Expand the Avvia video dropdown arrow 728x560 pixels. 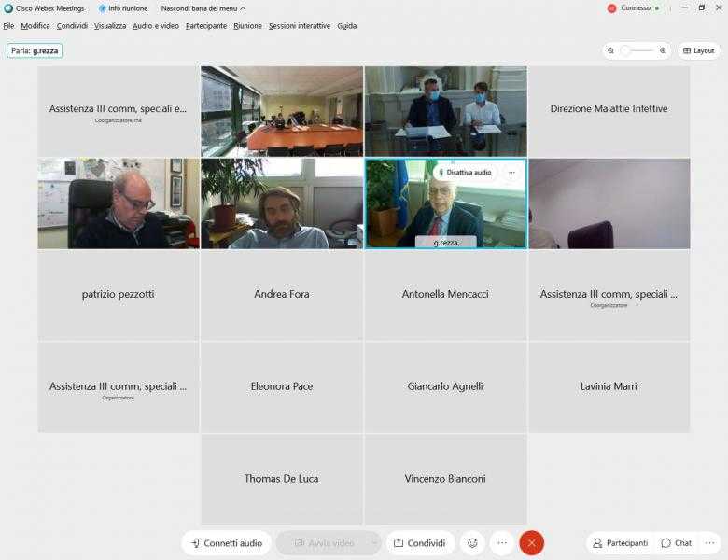pos(374,542)
